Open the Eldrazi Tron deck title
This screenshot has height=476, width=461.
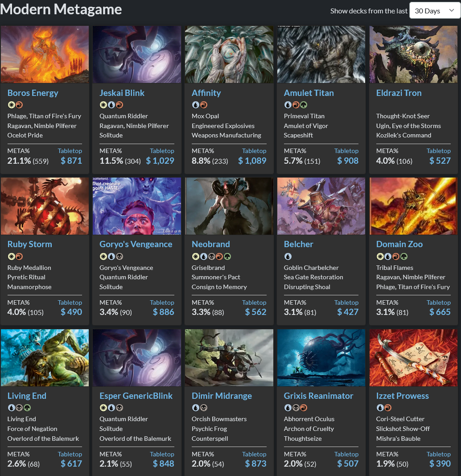pyautogui.click(x=399, y=93)
